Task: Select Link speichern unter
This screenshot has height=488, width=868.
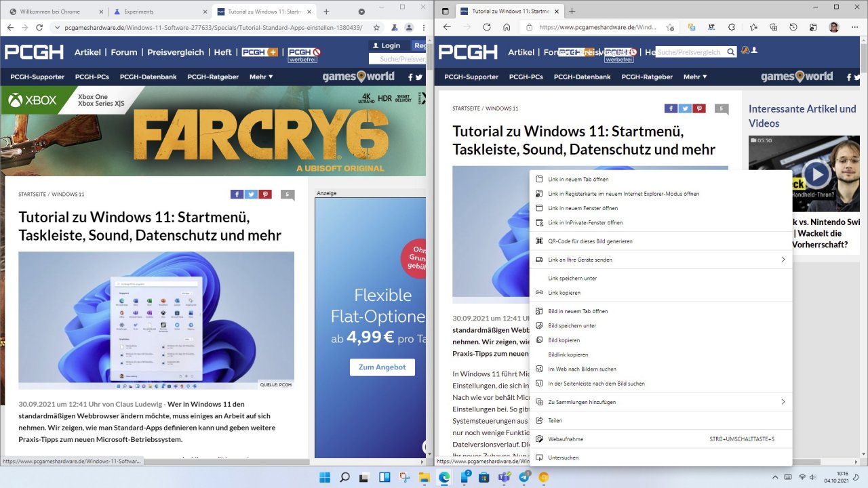Action: [660, 278]
